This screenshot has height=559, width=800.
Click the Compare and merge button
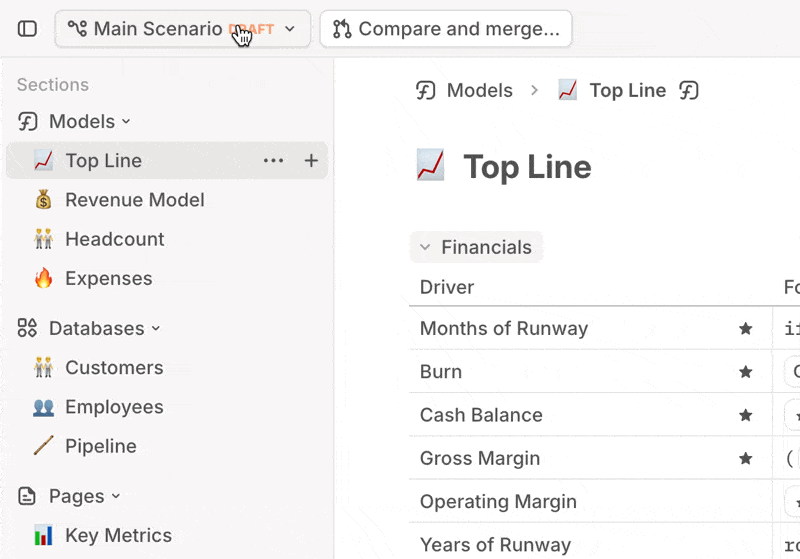(446, 29)
